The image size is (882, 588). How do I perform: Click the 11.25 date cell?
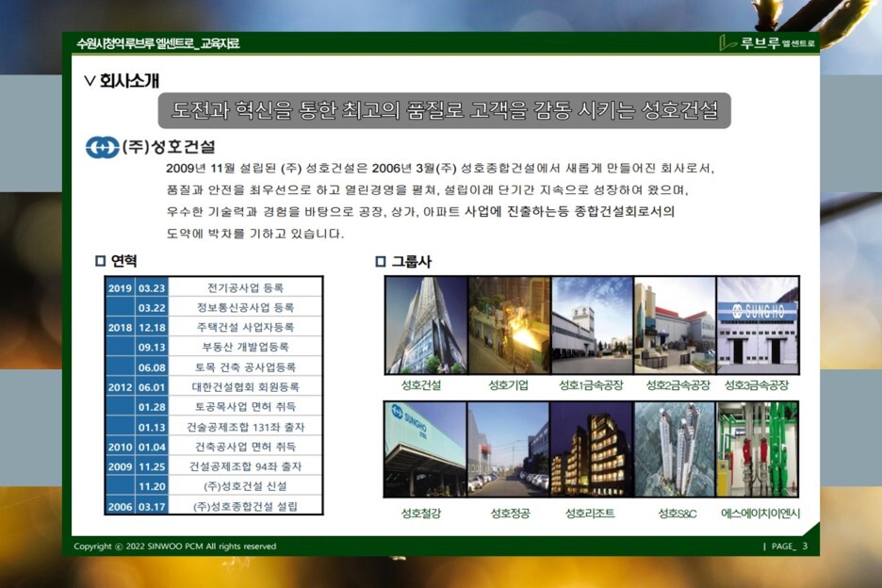tap(152, 465)
